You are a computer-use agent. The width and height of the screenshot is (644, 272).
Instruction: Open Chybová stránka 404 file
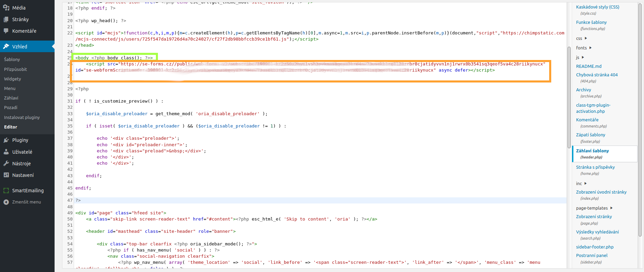(x=597, y=75)
